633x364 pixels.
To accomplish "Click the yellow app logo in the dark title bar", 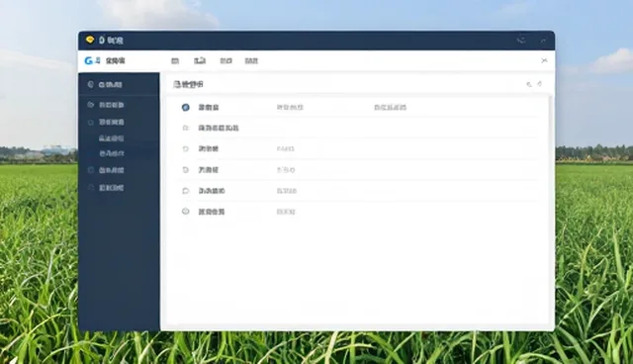I will pyautogui.click(x=90, y=40).
